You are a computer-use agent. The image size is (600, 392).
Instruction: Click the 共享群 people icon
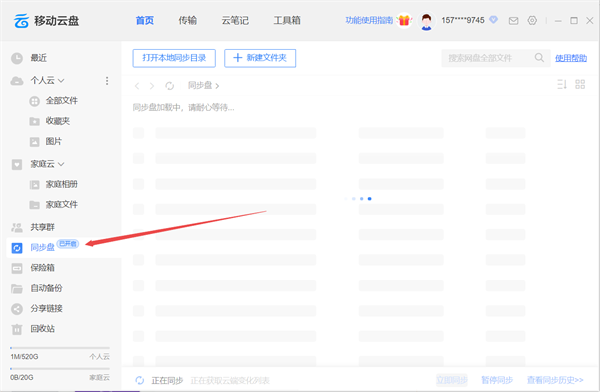click(x=17, y=227)
